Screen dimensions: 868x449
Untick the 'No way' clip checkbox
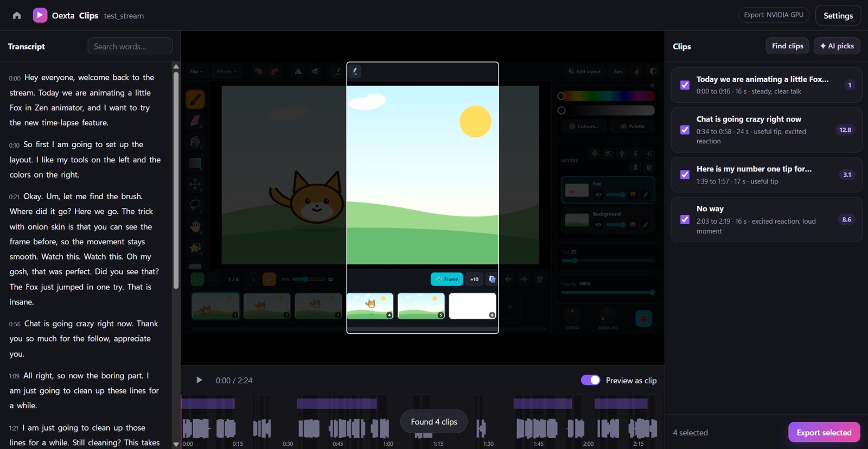[685, 219]
